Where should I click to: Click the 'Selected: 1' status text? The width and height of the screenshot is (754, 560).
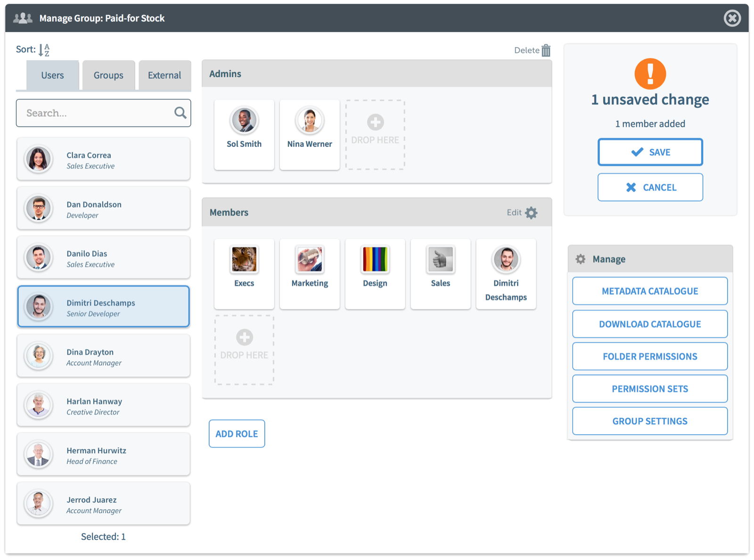[103, 536]
